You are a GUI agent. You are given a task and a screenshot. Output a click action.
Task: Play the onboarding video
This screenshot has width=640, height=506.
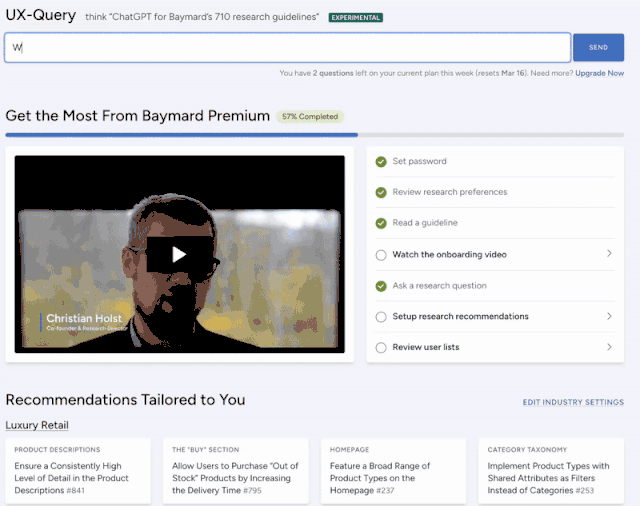pyautogui.click(x=179, y=255)
